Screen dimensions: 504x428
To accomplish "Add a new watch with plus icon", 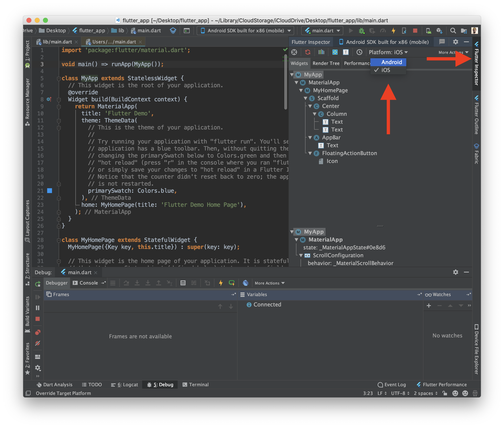I will (x=429, y=305).
